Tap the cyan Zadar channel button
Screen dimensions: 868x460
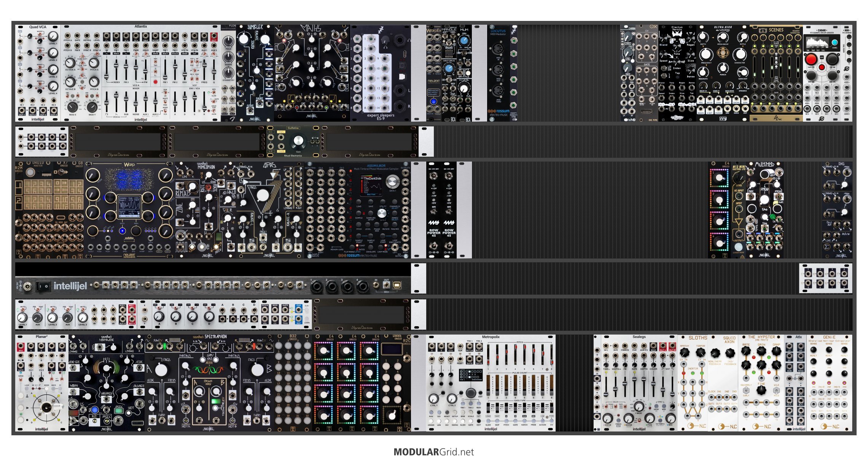pyautogui.click(x=835, y=43)
